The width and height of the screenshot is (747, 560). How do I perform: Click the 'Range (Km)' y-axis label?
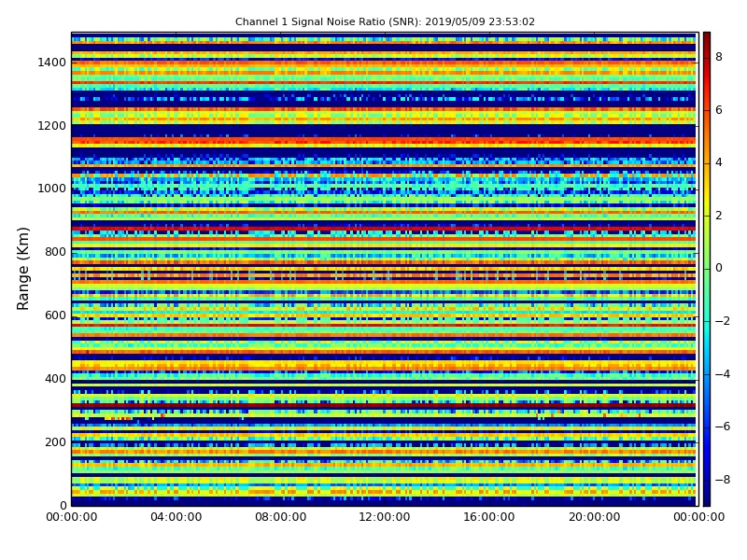click(22, 269)
